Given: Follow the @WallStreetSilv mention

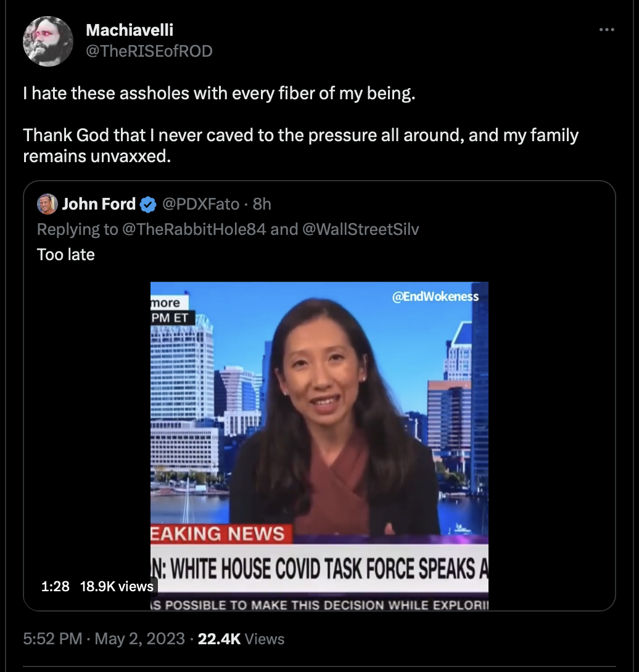Looking at the screenshot, I should [361, 229].
